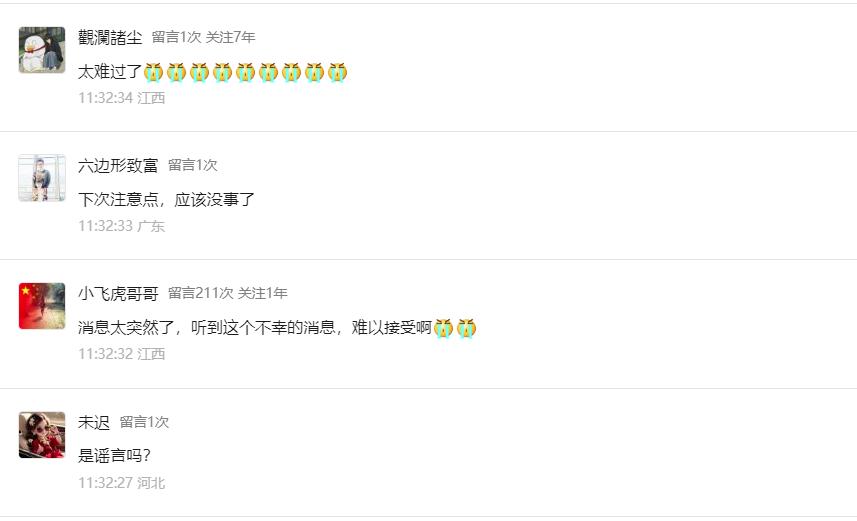Click timestamp 11:32:27 河北
The height and width of the screenshot is (521, 857).
tap(121, 483)
